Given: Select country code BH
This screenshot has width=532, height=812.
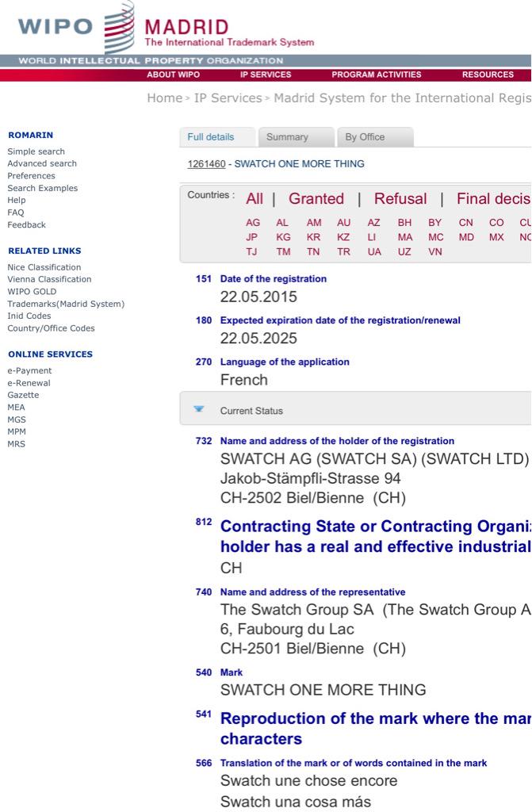Looking at the screenshot, I should (404, 223).
